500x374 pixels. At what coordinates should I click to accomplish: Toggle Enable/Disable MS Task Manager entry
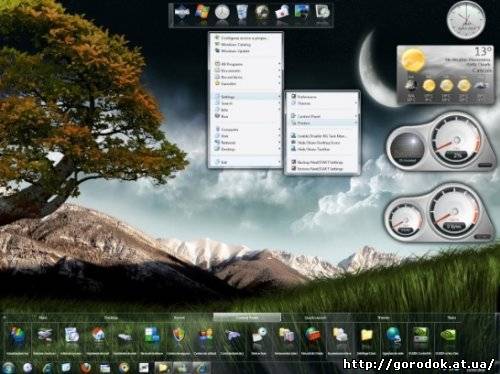click(x=319, y=136)
